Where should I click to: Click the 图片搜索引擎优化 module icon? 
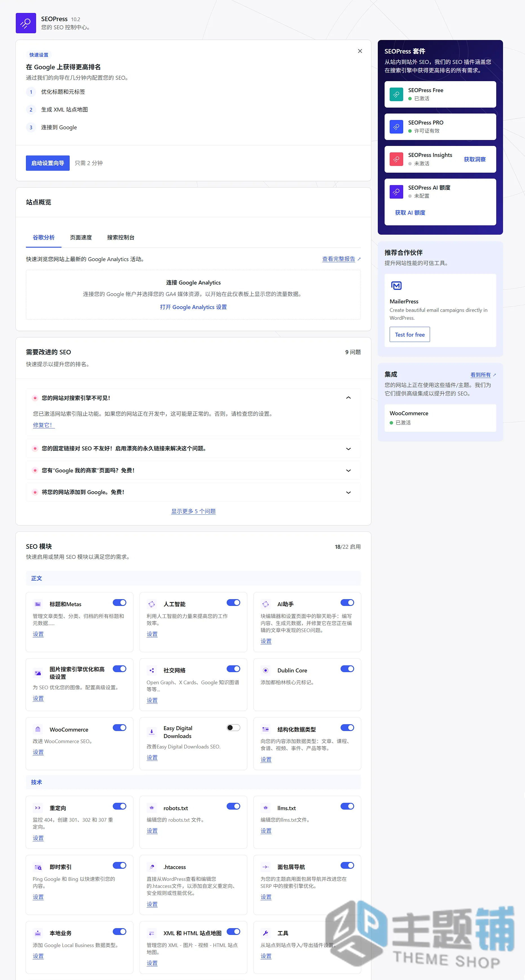click(38, 673)
